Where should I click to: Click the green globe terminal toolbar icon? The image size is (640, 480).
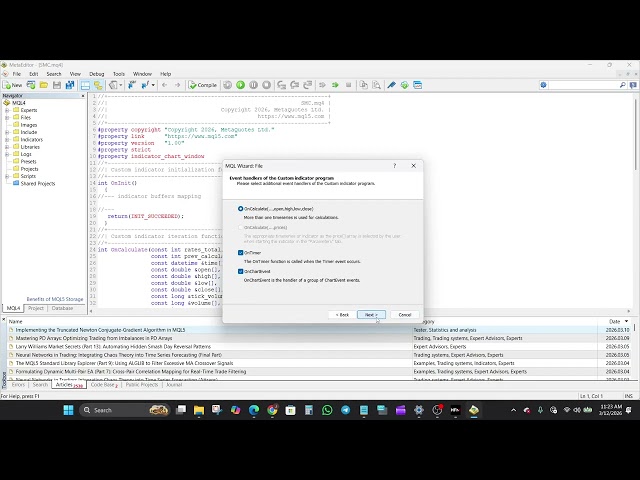point(404,85)
